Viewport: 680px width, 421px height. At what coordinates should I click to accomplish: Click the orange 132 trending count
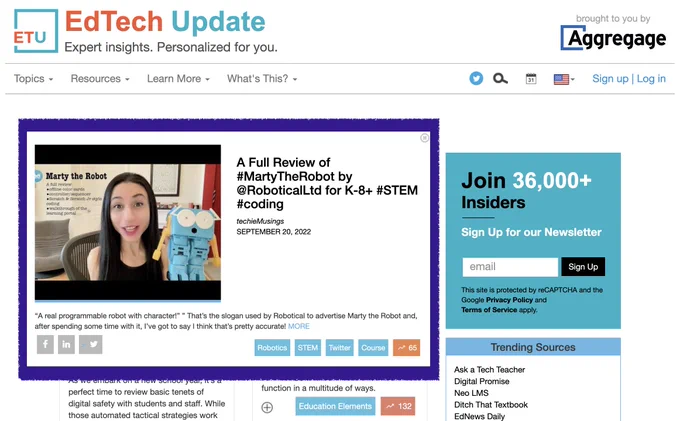click(x=398, y=406)
